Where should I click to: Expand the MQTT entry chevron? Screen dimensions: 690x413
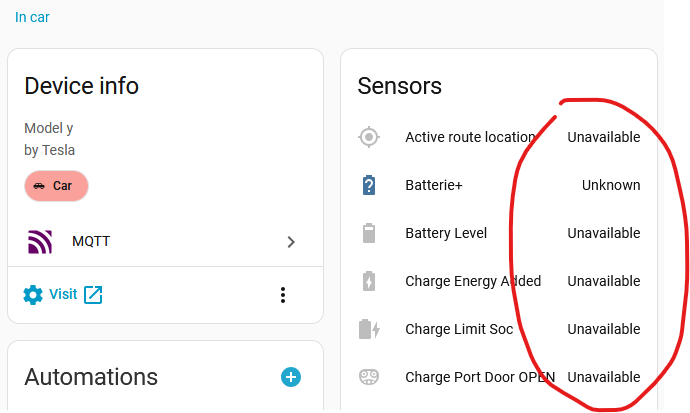point(291,241)
